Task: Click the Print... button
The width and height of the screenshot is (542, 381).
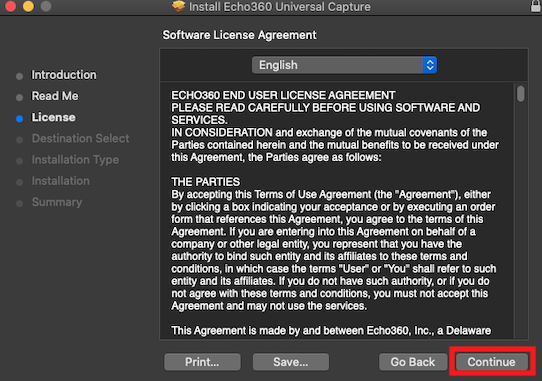Action: 202,362
